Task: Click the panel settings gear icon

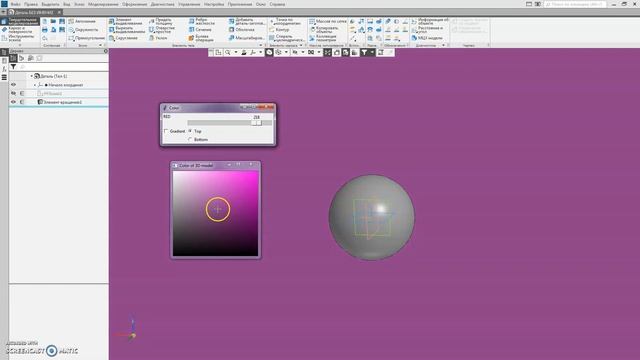Action: point(106,51)
